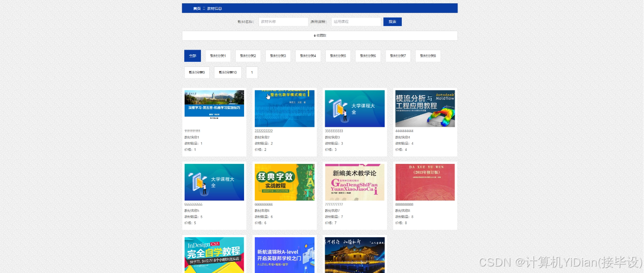644x273 pixels.
Task: Select the title 教材名称3
Action: [x=333, y=137]
